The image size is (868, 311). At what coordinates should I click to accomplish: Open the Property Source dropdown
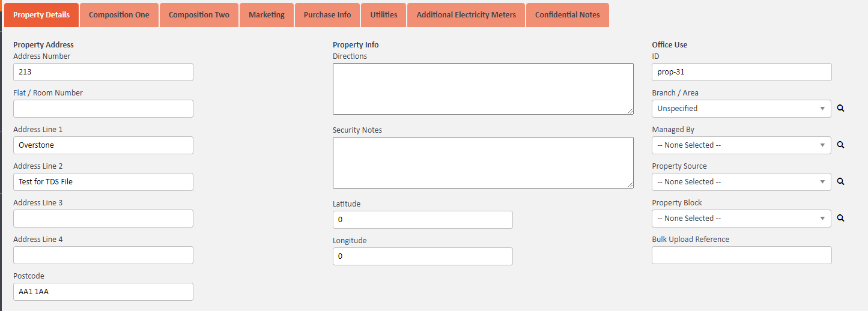click(741, 182)
